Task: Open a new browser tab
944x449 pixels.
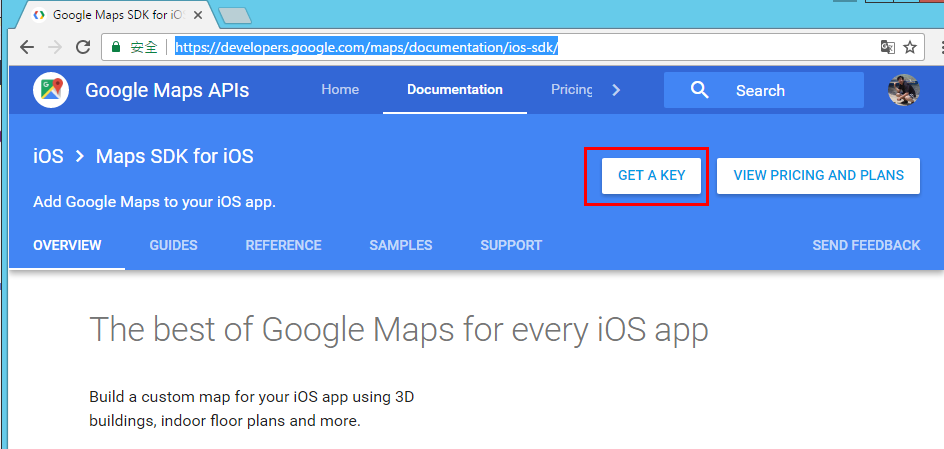Action: pyautogui.click(x=235, y=16)
